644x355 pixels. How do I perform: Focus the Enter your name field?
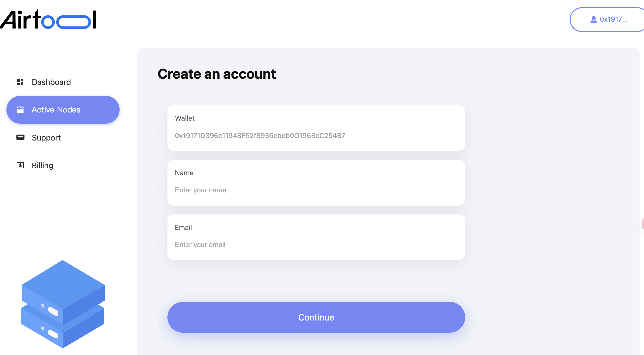(x=316, y=190)
